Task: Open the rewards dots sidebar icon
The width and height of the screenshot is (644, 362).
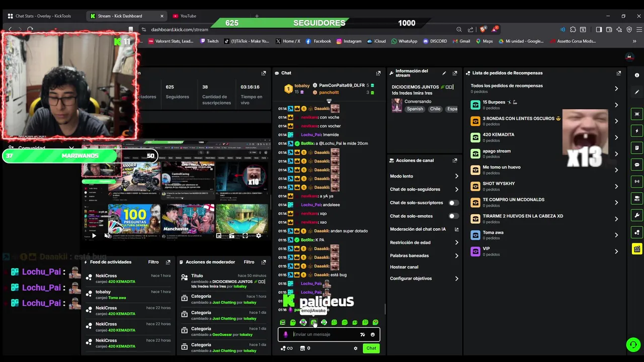Action: 637,232
